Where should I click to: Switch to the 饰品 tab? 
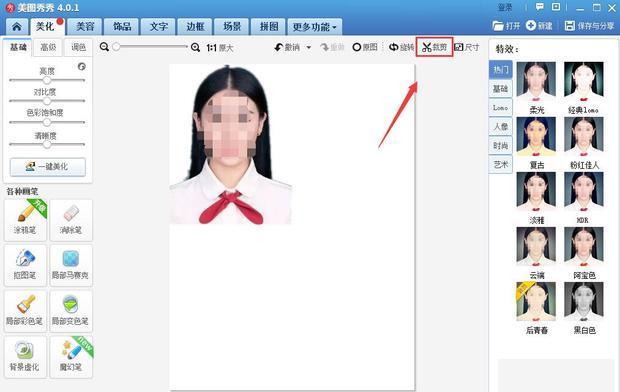[122, 27]
